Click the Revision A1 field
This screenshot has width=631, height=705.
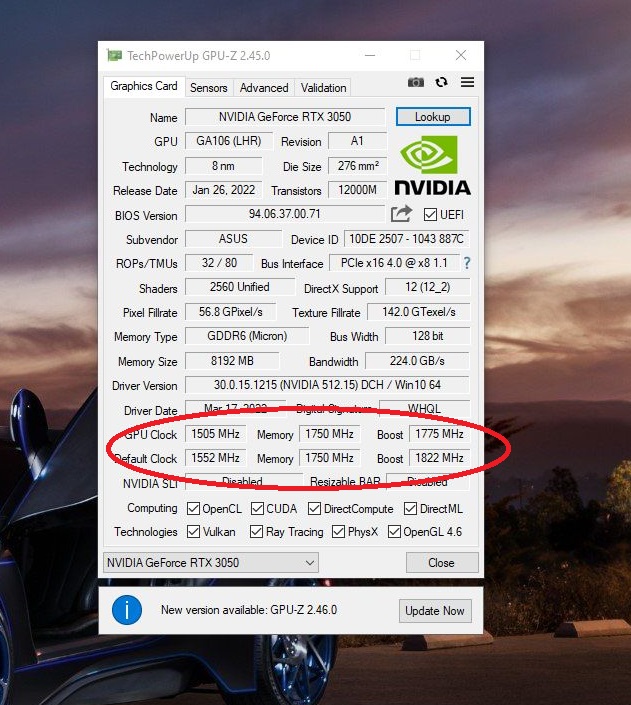point(358,141)
